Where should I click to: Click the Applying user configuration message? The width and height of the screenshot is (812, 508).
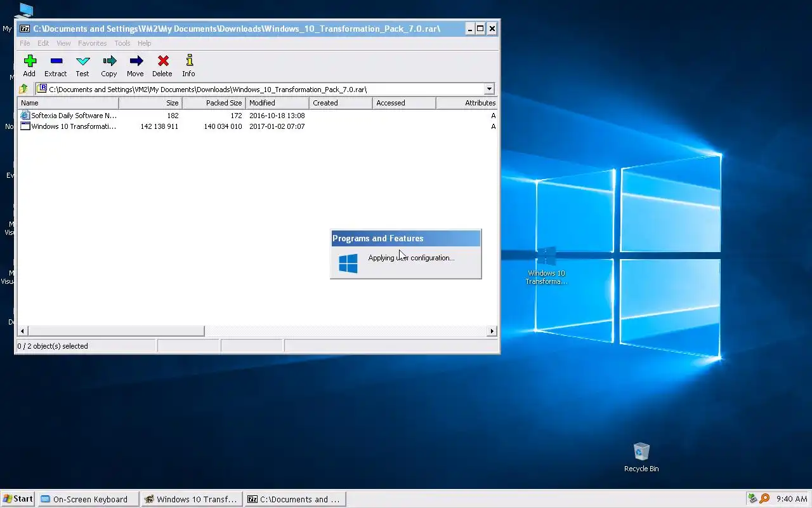tap(411, 258)
